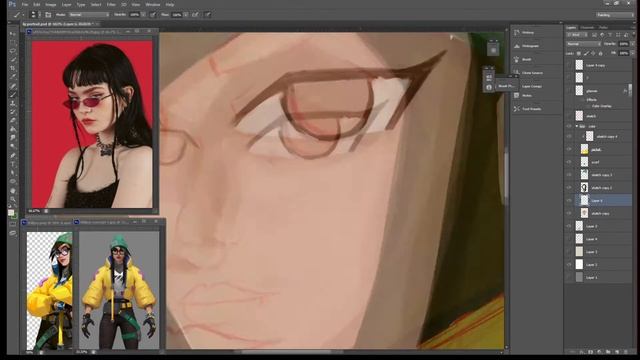Switch to the Channels tab
The image size is (640, 360).
587,28
